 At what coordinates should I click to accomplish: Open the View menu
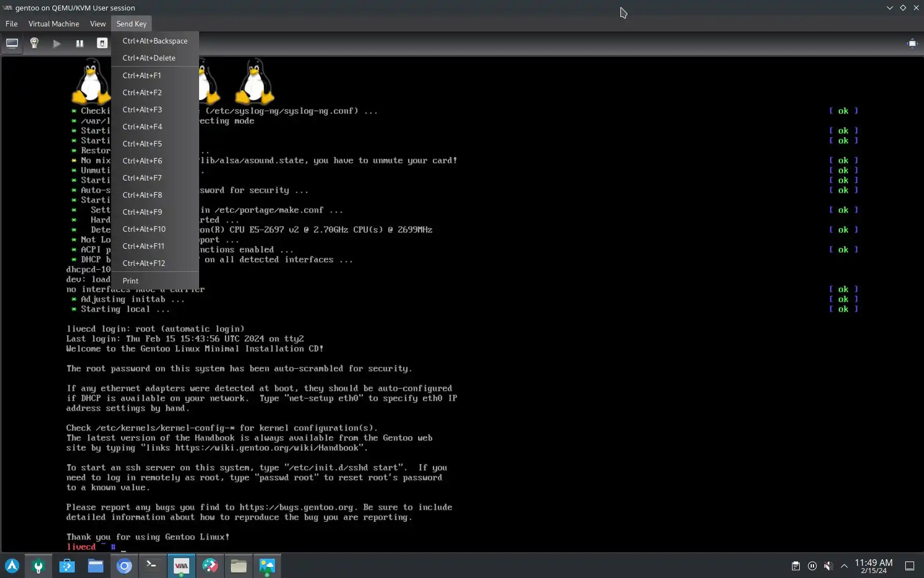click(98, 24)
